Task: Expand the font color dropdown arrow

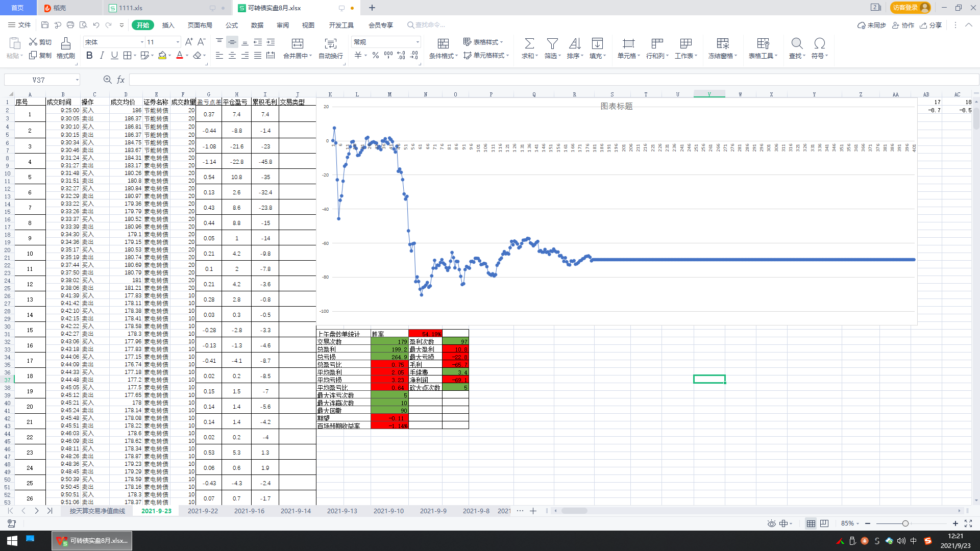Action: (187, 55)
